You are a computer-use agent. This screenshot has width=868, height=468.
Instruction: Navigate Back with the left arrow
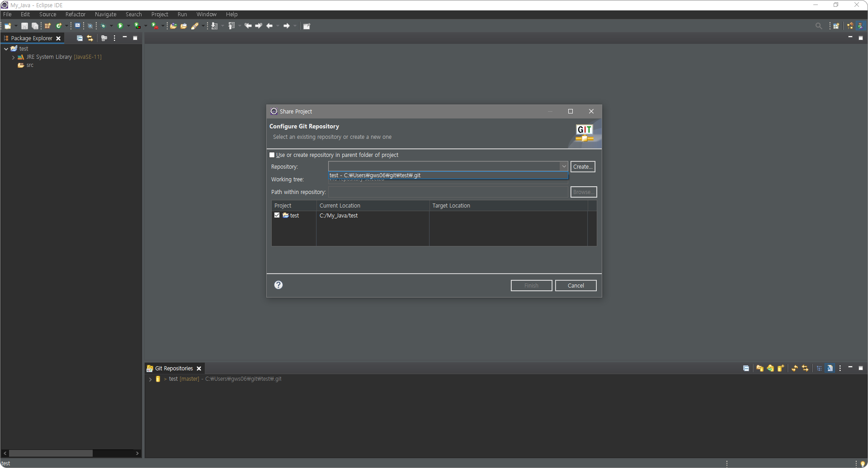coord(269,26)
